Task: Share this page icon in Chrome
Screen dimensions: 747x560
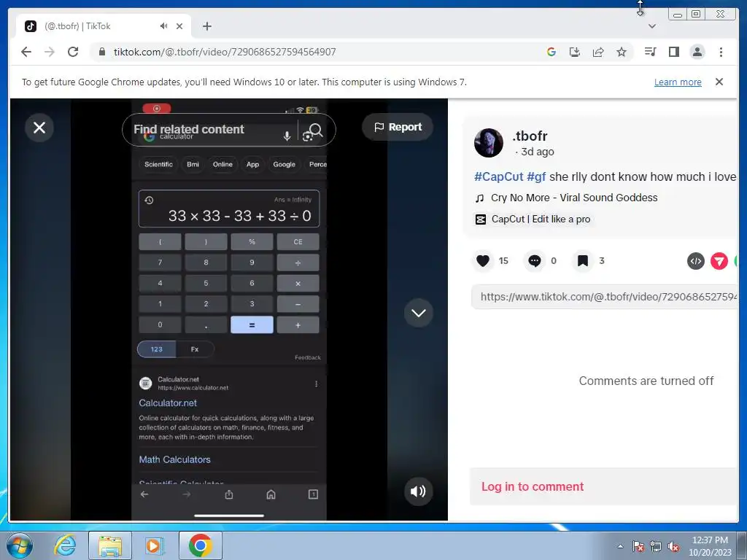Action: pos(598,52)
